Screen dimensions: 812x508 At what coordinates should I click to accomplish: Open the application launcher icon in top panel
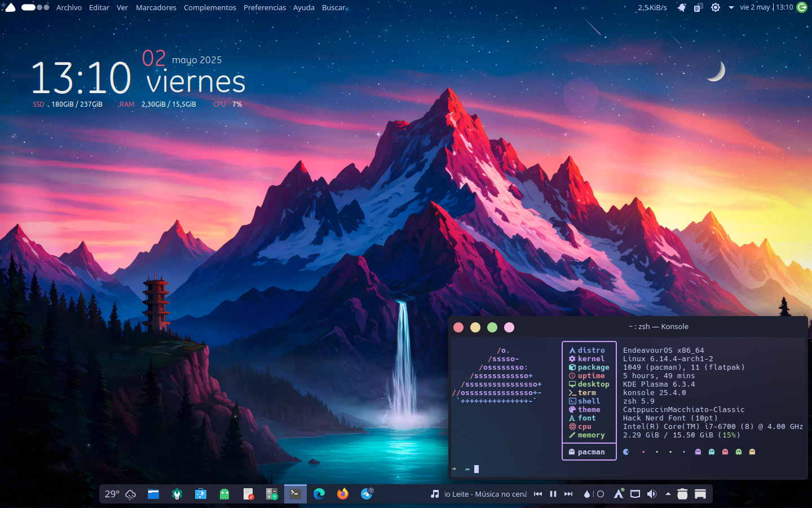[x=10, y=7]
